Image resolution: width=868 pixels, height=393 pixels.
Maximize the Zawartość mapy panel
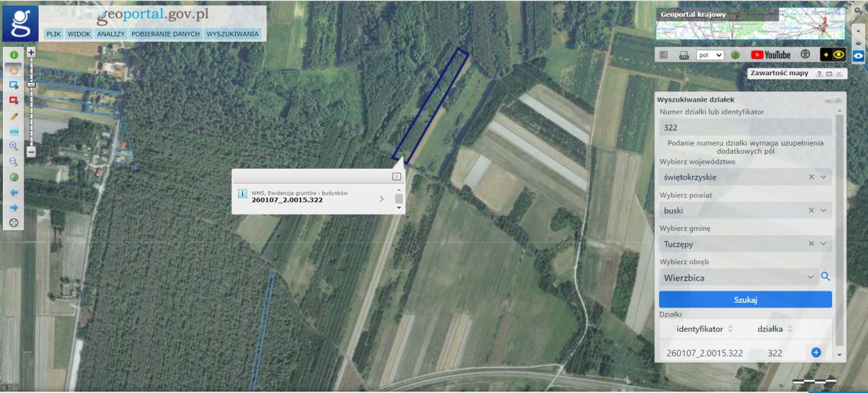pyautogui.click(x=829, y=73)
